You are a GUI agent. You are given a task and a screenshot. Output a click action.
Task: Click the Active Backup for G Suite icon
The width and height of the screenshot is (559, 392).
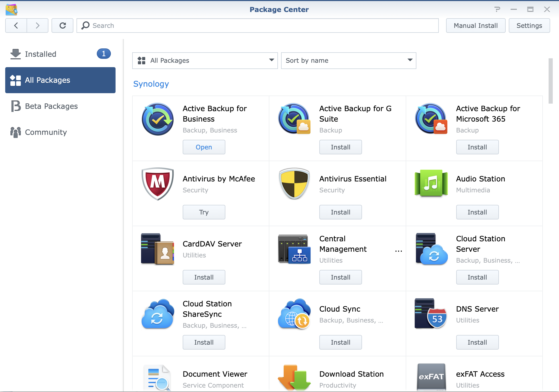click(294, 119)
